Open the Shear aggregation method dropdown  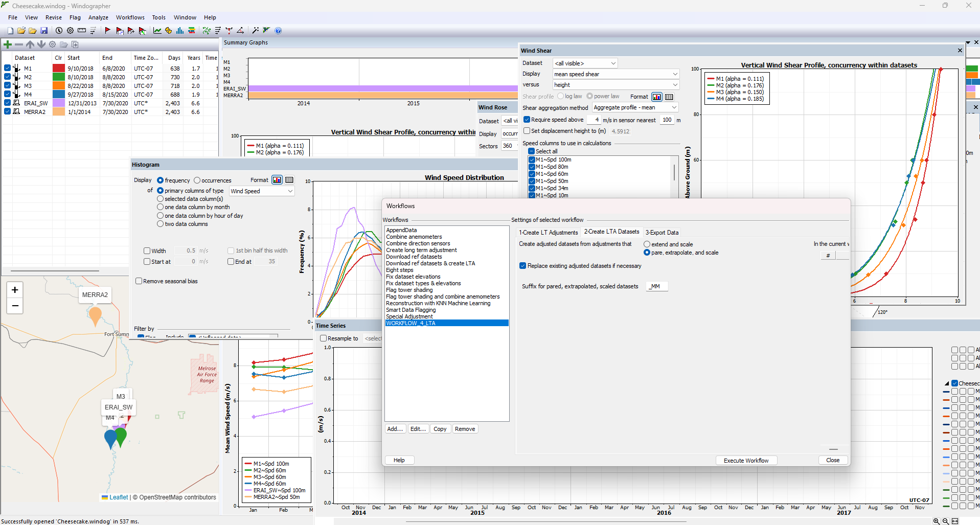coord(635,107)
